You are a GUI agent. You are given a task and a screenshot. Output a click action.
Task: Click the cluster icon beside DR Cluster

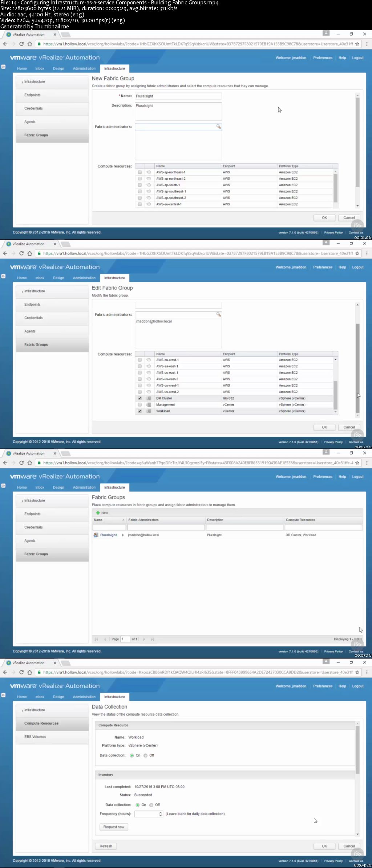149,398
